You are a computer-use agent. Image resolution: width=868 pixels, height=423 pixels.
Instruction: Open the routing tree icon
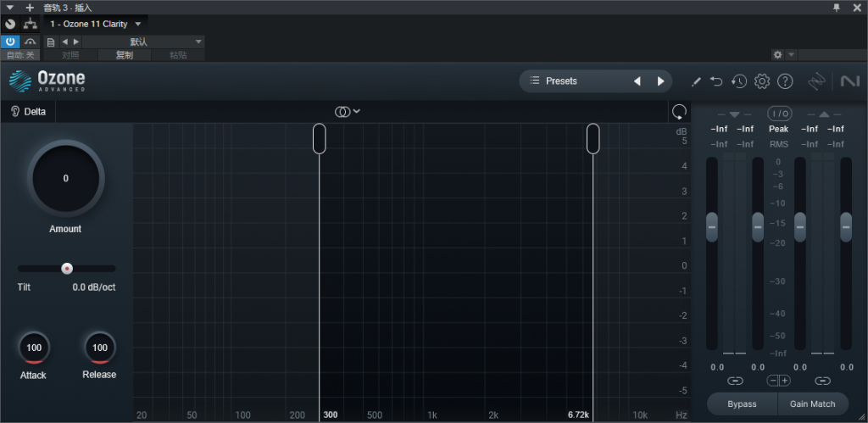[x=30, y=24]
